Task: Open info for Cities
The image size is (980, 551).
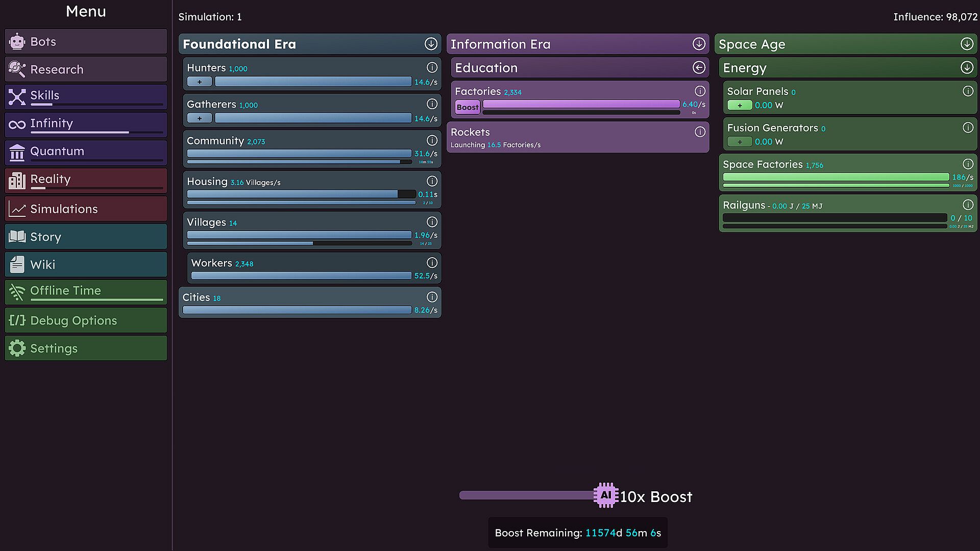Action: [432, 297]
